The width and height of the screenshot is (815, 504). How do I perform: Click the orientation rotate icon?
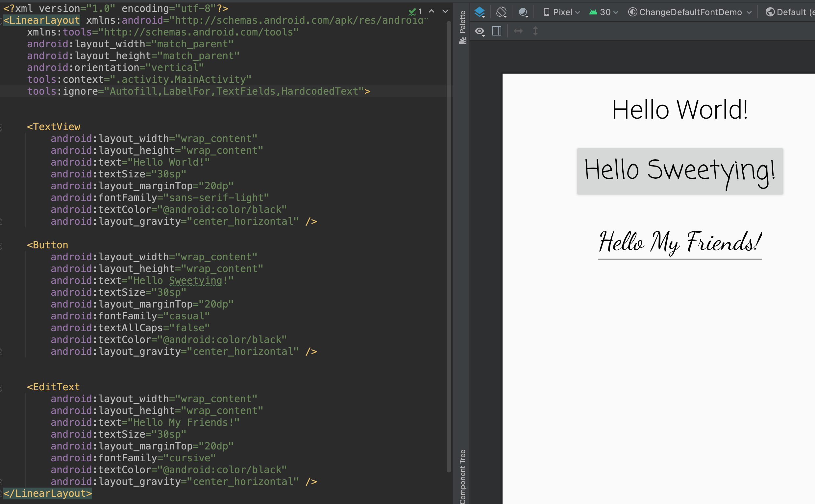(x=502, y=12)
